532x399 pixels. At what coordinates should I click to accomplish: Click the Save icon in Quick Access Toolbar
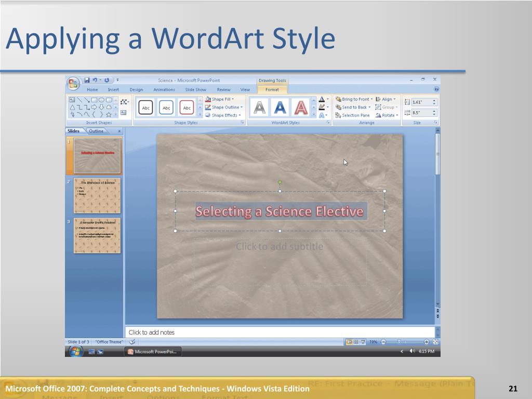click(87, 80)
